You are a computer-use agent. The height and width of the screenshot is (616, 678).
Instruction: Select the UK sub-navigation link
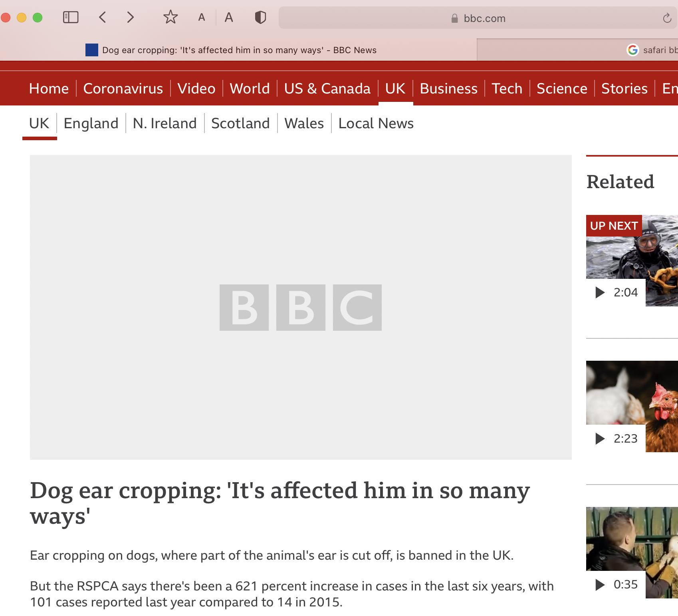pos(39,123)
